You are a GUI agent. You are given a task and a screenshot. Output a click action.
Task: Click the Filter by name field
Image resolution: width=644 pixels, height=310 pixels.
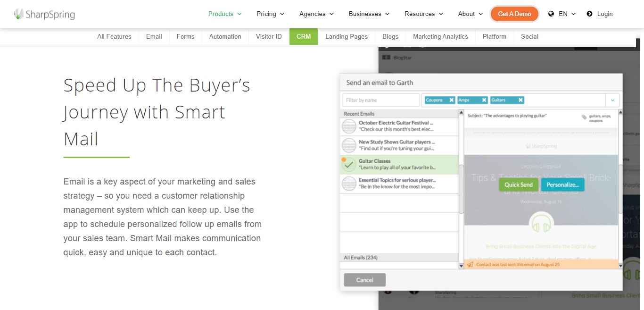381,100
